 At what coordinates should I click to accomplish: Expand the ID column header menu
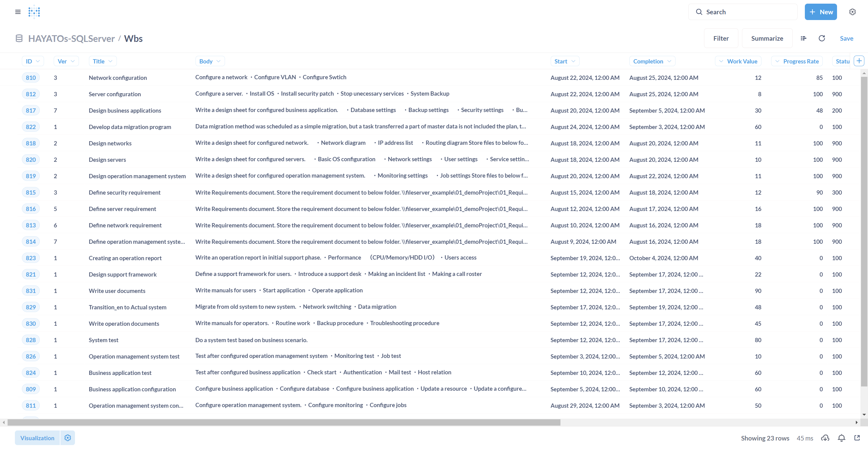pyautogui.click(x=33, y=61)
